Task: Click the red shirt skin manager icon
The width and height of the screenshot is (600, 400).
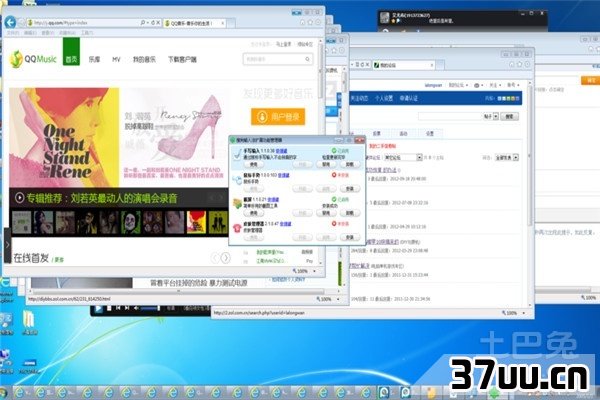Action: (x=237, y=228)
